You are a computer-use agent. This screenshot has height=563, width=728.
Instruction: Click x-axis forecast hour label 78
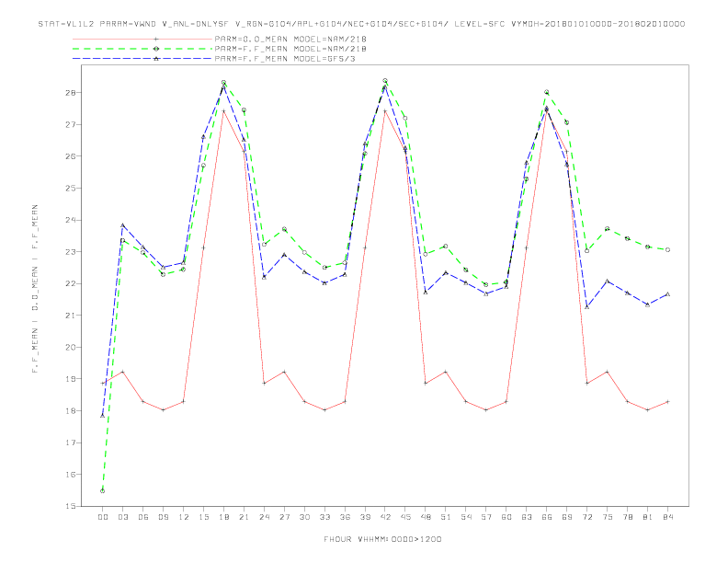[628, 517]
